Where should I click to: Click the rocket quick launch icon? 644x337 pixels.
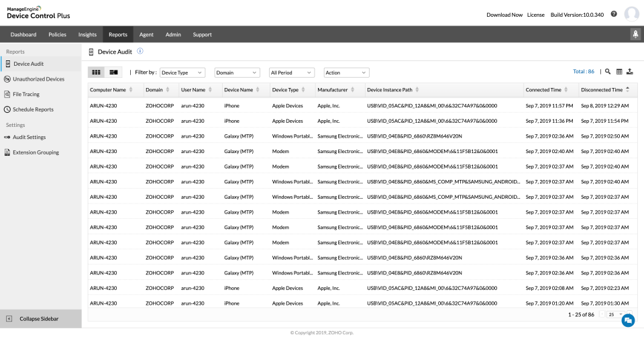[x=635, y=34]
